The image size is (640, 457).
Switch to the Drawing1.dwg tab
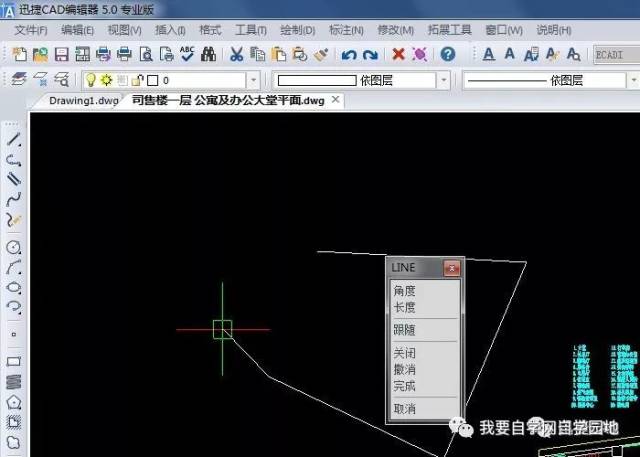(84, 101)
